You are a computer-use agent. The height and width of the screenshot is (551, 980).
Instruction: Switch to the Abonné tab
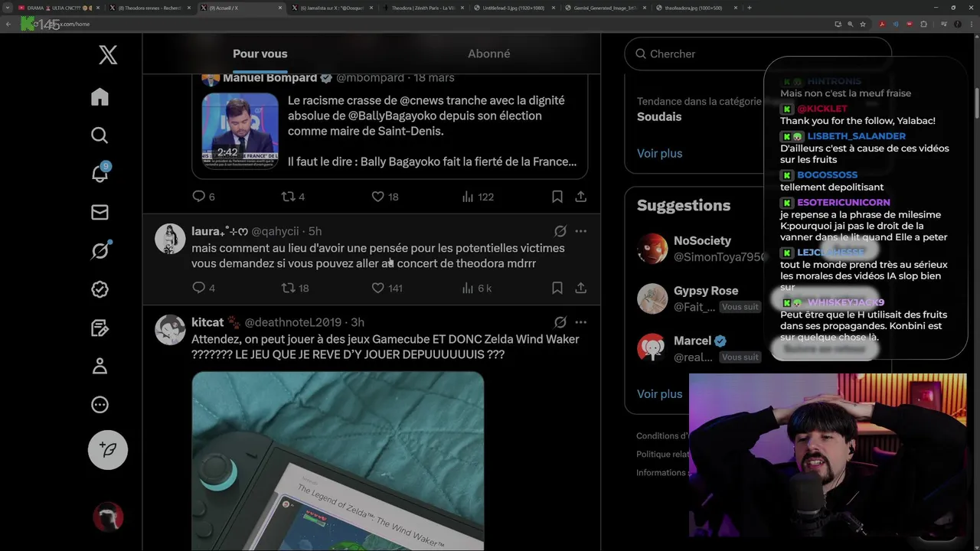tap(488, 54)
